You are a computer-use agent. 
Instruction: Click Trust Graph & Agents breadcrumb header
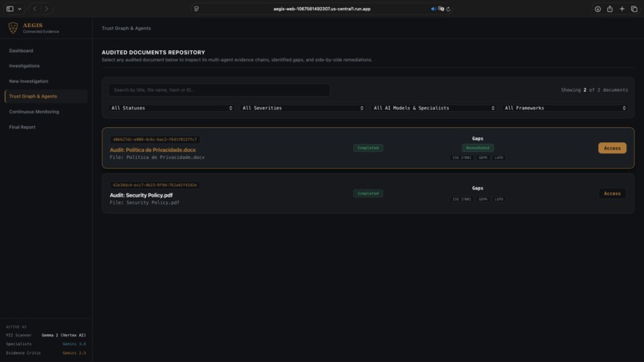pyautogui.click(x=126, y=28)
